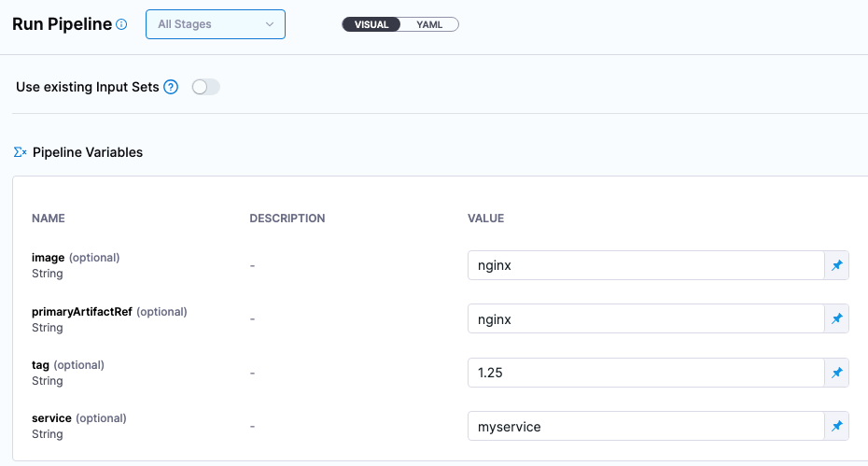Viewport: 868px width, 466px height.
Task: Click the NAME column header
Action: (49, 219)
